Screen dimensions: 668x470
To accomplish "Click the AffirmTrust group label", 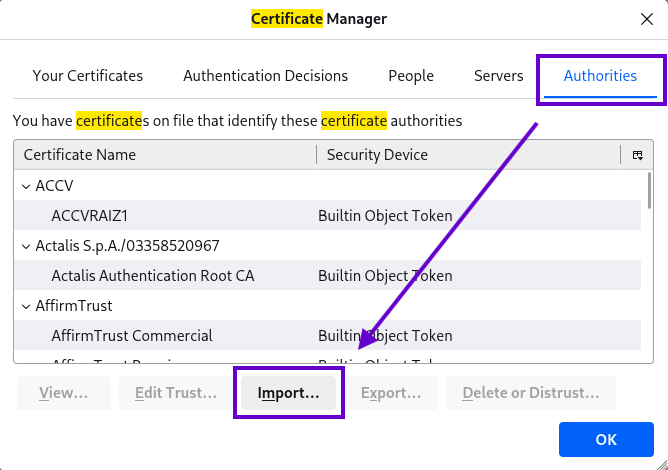I will [74, 306].
